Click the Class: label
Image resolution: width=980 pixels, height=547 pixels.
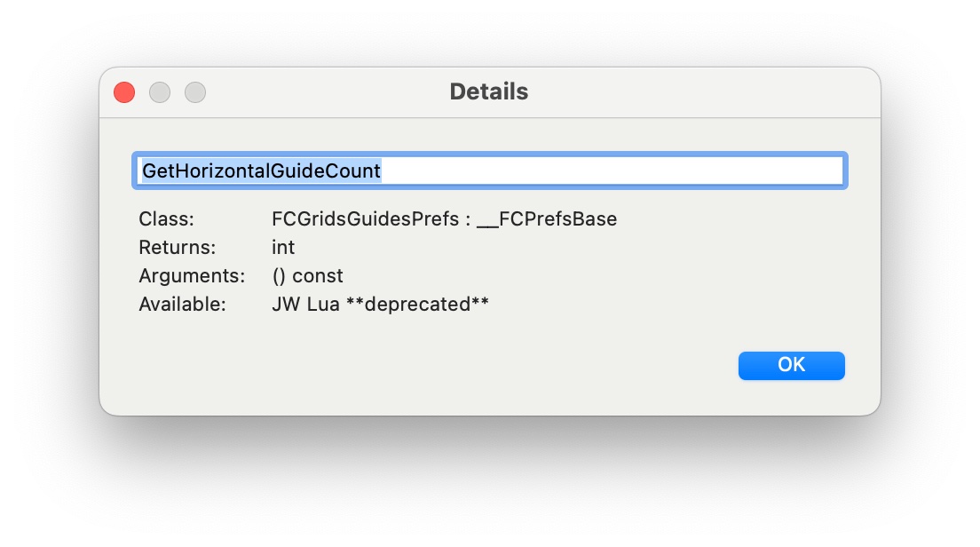coord(166,218)
